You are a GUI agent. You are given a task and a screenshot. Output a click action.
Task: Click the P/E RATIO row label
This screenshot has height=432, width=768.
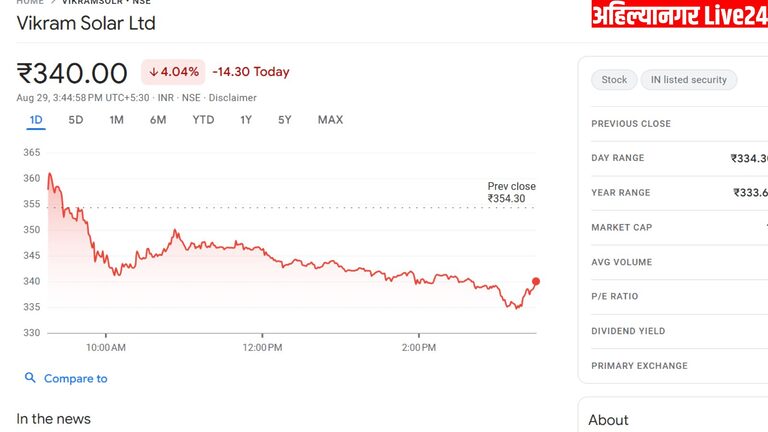pos(616,297)
